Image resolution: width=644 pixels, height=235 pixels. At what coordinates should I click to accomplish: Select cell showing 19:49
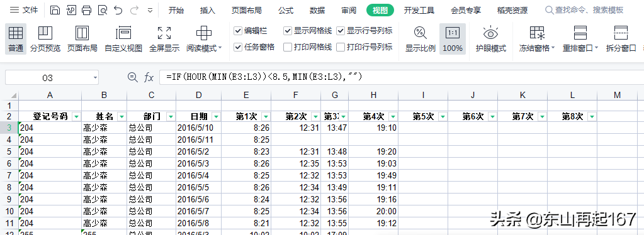click(373, 175)
